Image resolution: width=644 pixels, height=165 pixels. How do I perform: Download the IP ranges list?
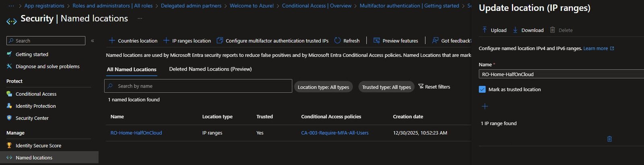(x=528, y=30)
